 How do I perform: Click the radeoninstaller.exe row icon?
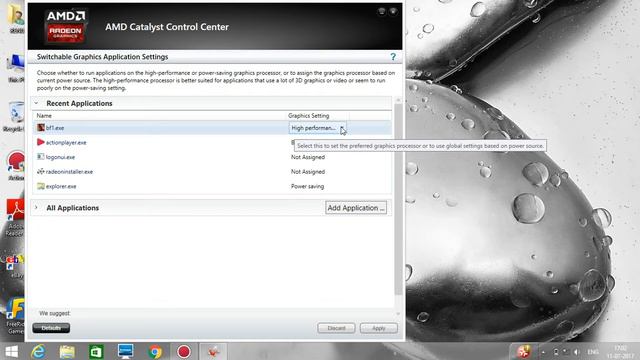click(x=41, y=171)
